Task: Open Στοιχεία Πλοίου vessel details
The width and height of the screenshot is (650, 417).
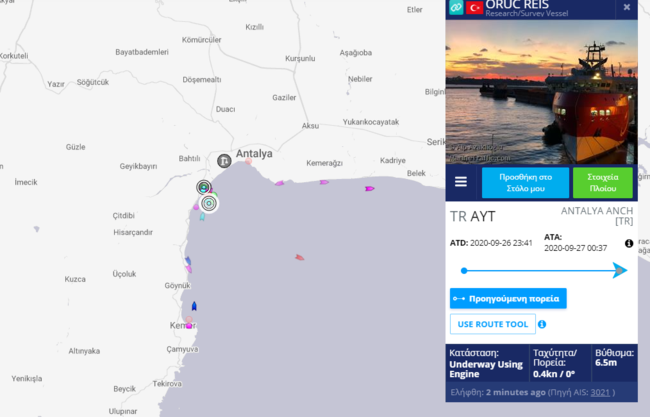Action: tap(603, 182)
